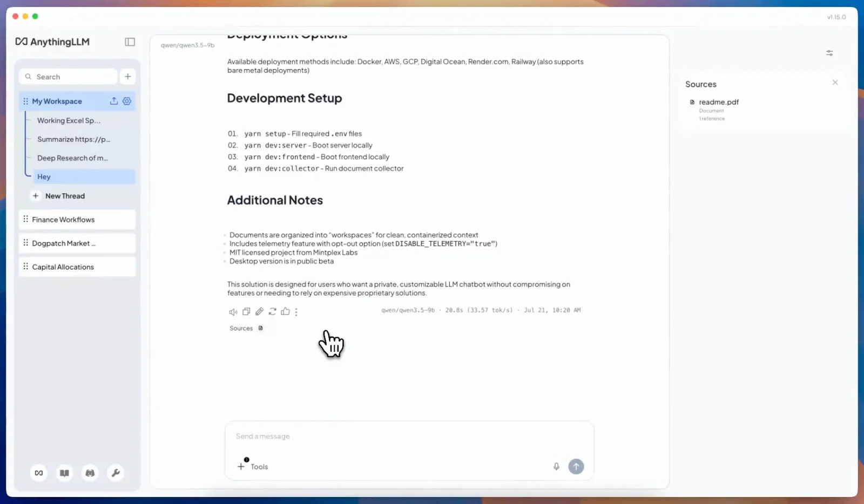Open readme.pdf in Sources panel
864x504 pixels.
(719, 102)
